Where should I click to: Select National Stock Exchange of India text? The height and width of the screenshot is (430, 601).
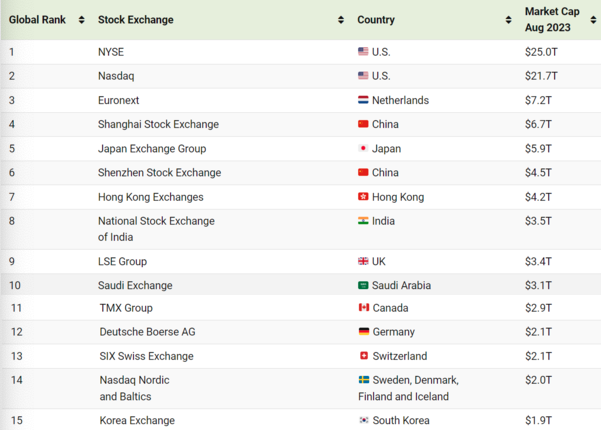coord(156,229)
